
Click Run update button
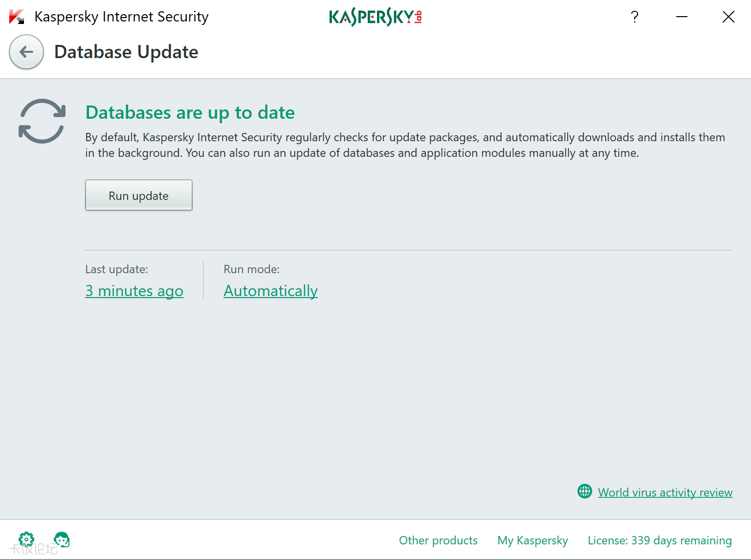pyautogui.click(x=139, y=195)
